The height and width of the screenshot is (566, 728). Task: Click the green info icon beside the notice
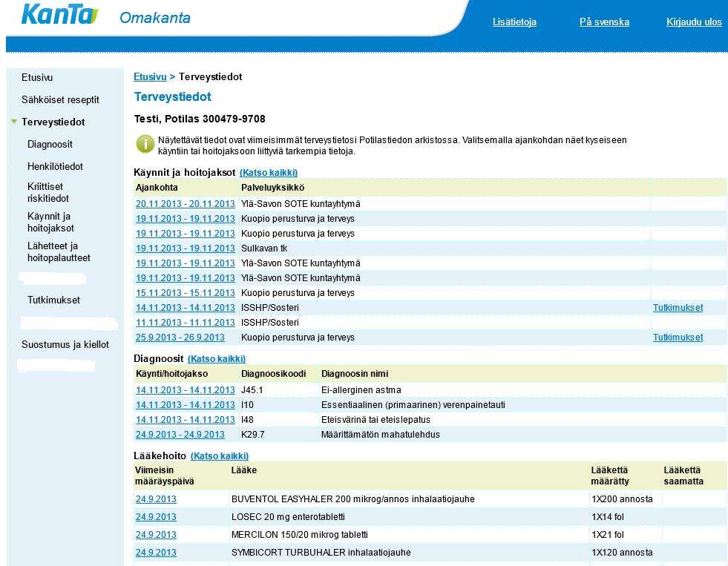[x=145, y=145]
